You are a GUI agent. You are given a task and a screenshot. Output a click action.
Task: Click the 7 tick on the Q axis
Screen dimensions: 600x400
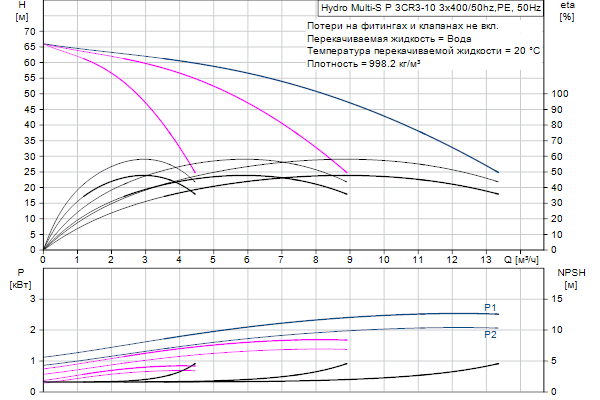click(281, 259)
